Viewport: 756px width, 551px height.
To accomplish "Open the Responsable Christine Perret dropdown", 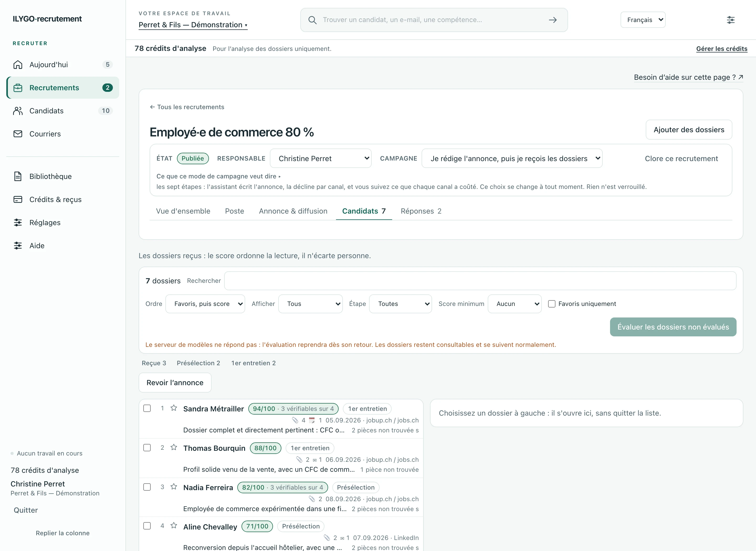I will tap(321, 158).
